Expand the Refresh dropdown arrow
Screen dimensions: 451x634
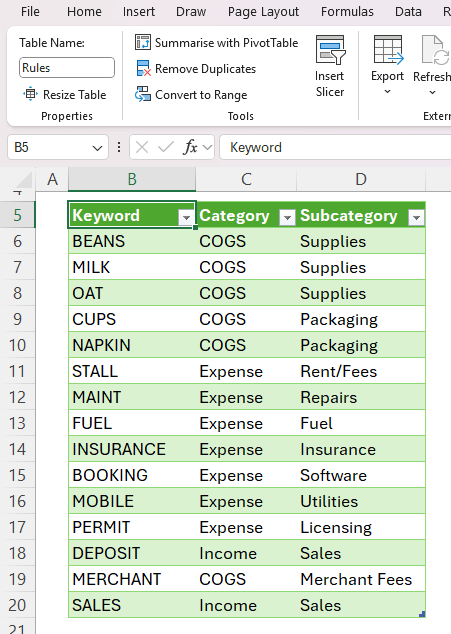[x=432, y=93]
